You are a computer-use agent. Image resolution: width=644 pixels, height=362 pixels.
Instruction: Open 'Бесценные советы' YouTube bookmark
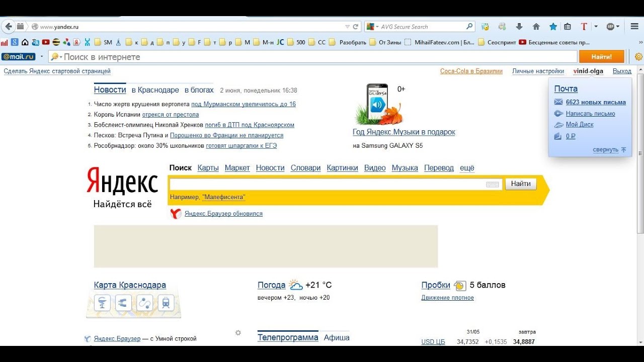tap(554, 42)
